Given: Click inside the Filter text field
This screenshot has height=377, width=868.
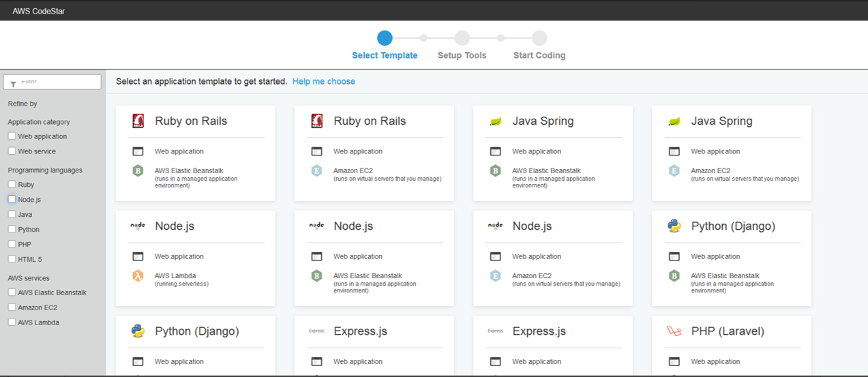Looking at the screenshot, I should click(x=58, y=82).
